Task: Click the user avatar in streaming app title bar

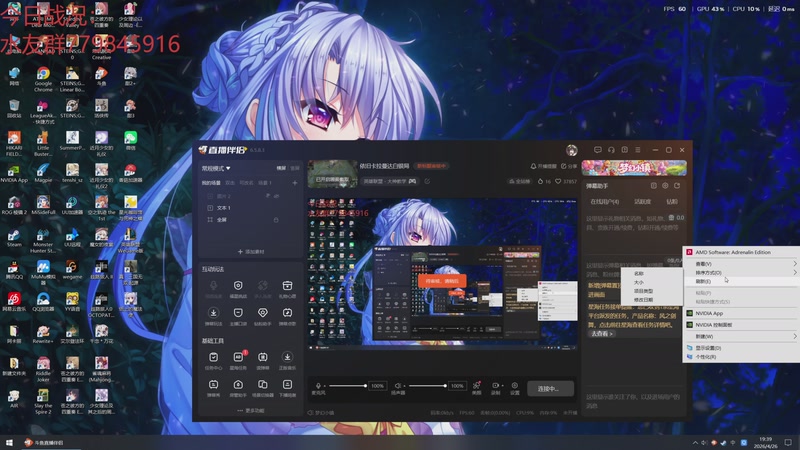Action: click(x=571, y=150)
